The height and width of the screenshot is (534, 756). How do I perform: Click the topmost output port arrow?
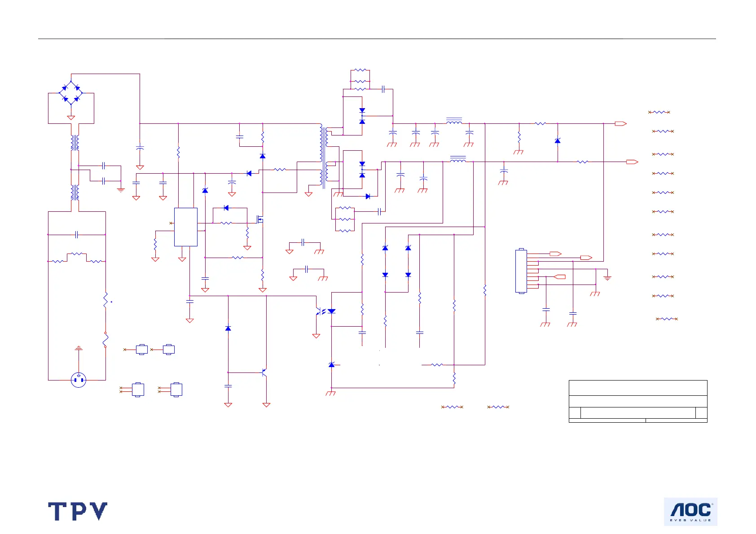621,123
